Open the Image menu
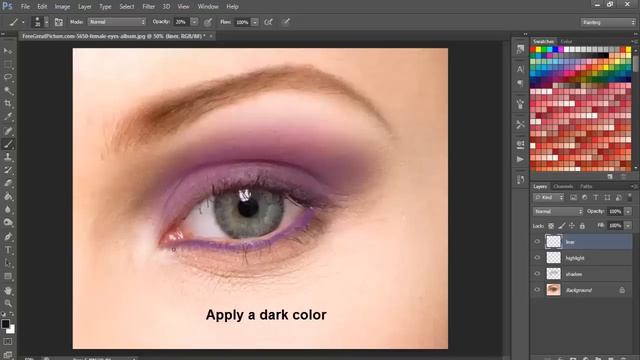The height and width of the screenshot is (360, 640). 62,7
